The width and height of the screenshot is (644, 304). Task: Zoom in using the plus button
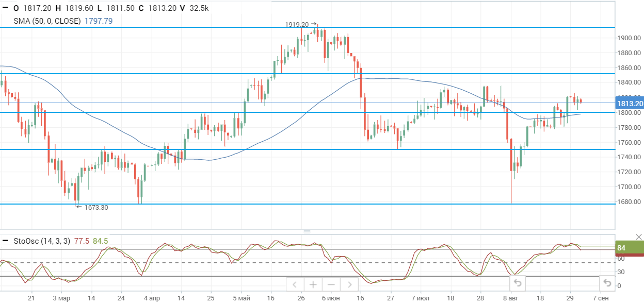pos(313,284)
